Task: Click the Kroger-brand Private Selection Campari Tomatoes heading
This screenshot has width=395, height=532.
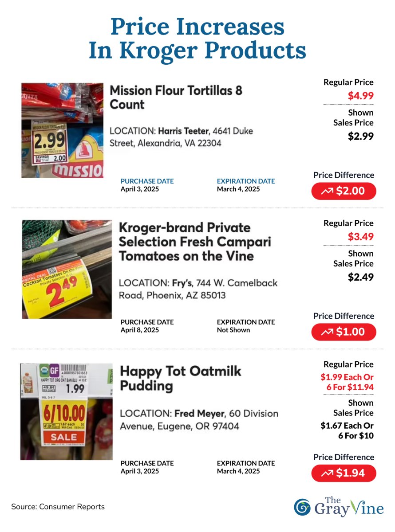Action: point(194,242)
